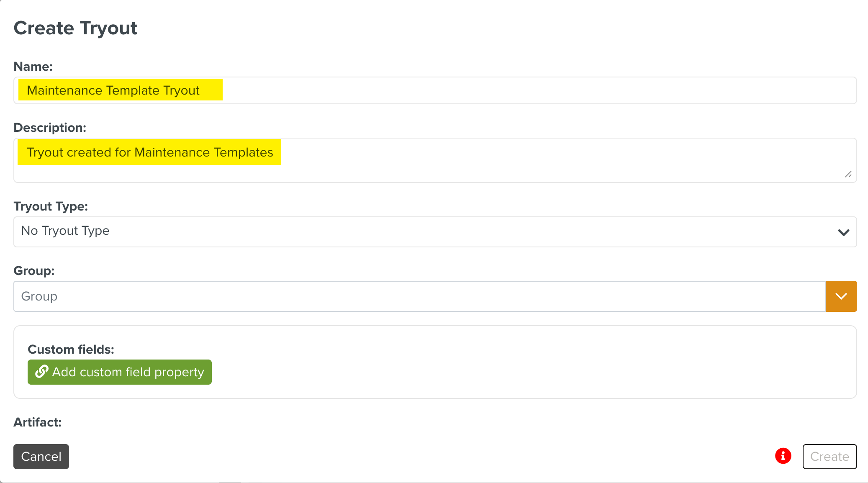Click the Tryout Type chevron arrow
The height and width of the screenshot is (483, 868).
coord(843,232)
